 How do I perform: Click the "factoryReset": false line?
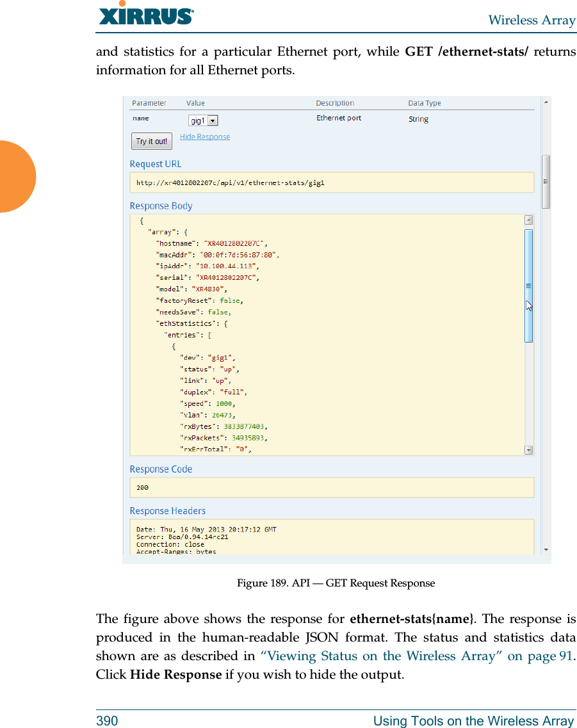(x=200, y=300)
